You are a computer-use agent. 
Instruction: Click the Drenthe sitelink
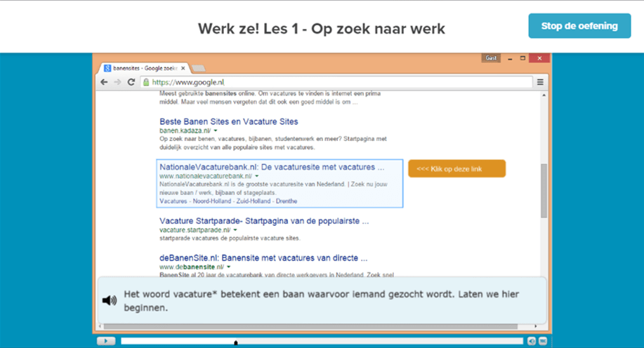tap(287, 201)
